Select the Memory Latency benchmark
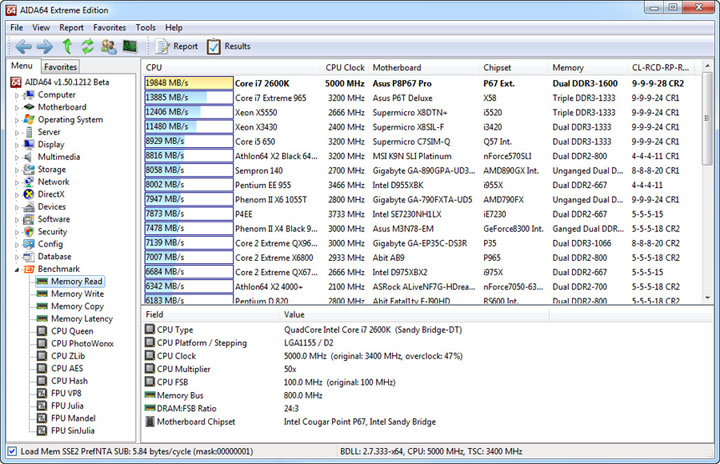 click(82, 318)
